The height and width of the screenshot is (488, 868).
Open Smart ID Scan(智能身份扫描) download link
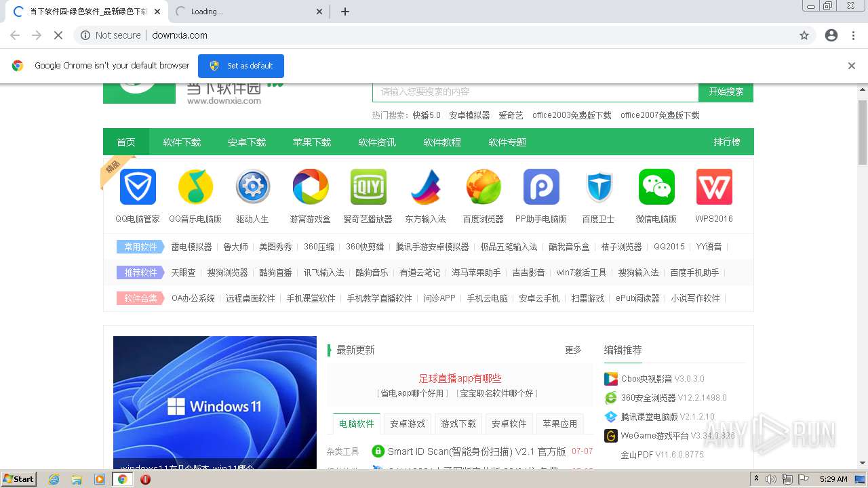(x=477, y=451)
